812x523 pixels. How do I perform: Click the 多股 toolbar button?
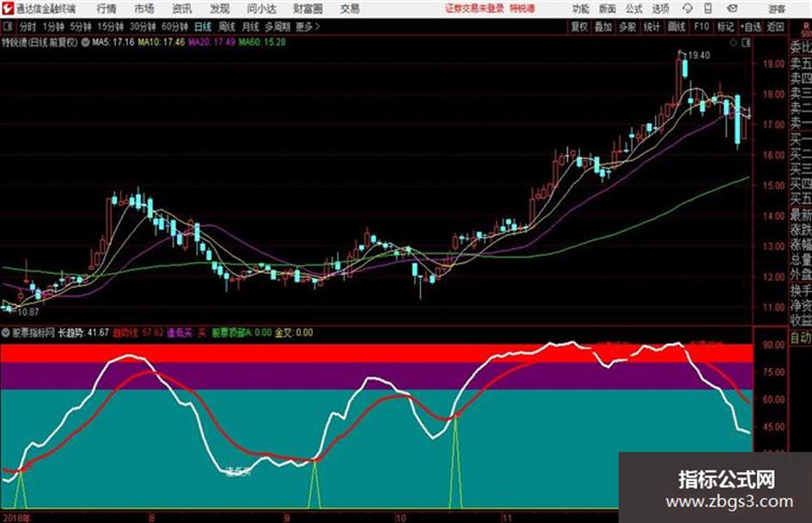[627, 27]
